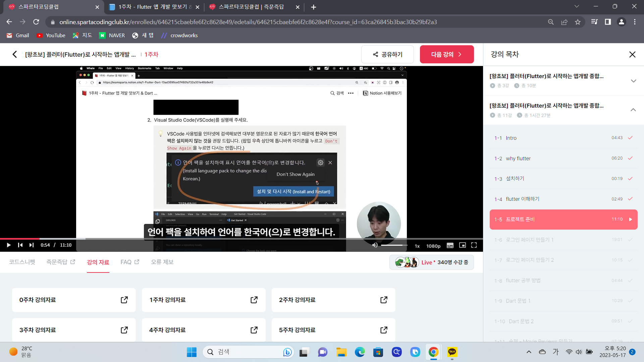644x362 pixels.
Task: Change playback speed 1x
Action: tap(417, 246)
